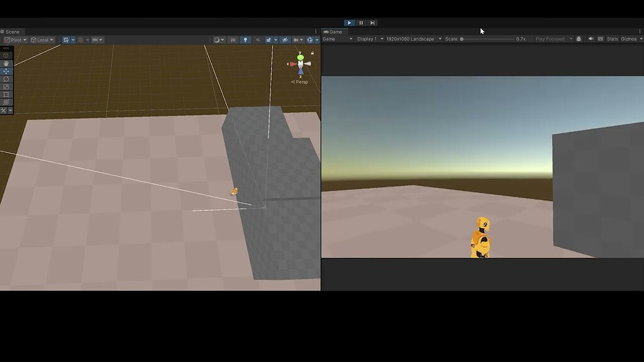Viewport: 644px width, 362px height.
Task: Select the Rect transform tool
Action: [x=6, y=94]
